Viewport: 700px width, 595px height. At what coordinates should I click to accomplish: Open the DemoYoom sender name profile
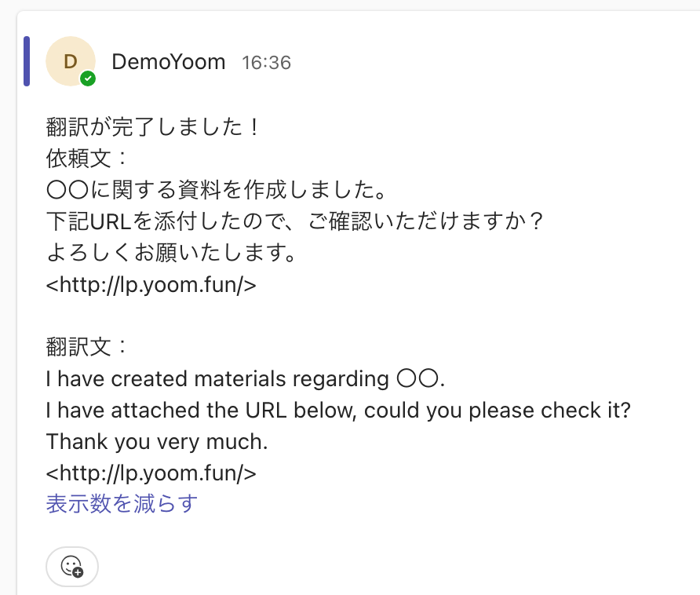click(x=169, y=61)
